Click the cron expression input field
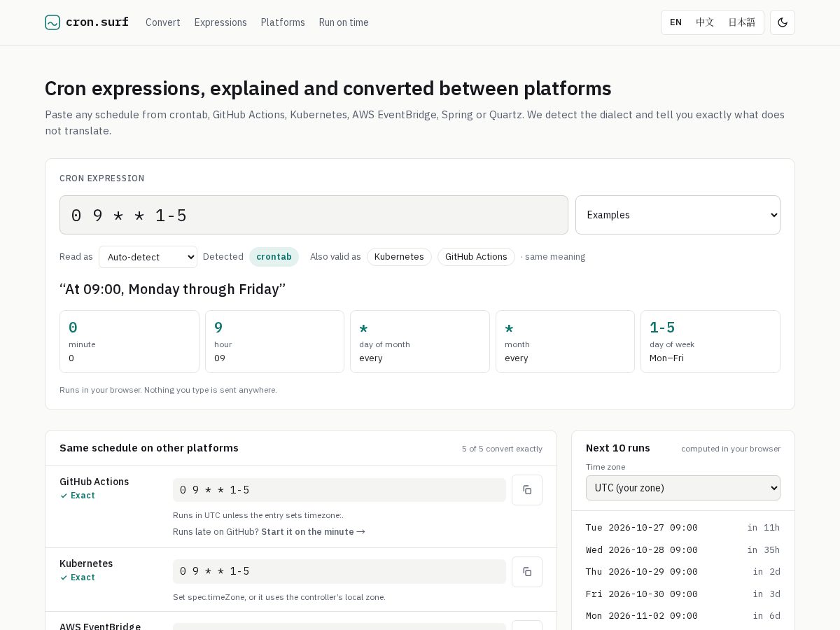840x630 pixels. 314,215
